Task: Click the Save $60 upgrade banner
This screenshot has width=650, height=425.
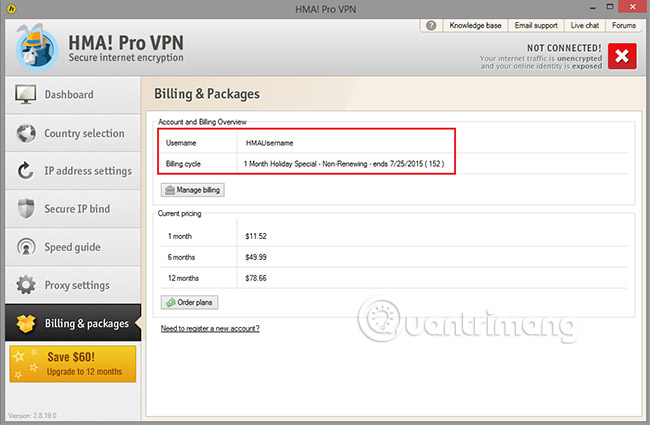Action: click(70, 364)
